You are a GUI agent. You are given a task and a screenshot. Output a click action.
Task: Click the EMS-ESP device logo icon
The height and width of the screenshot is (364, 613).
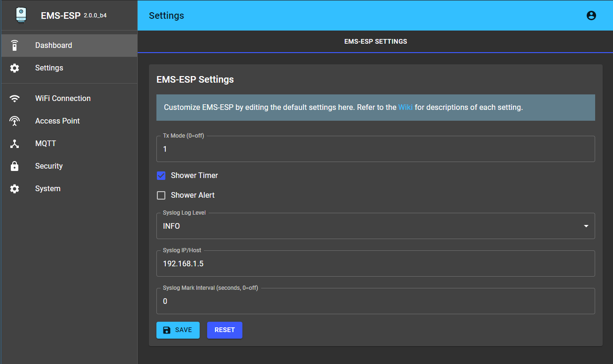pos(21,15)
